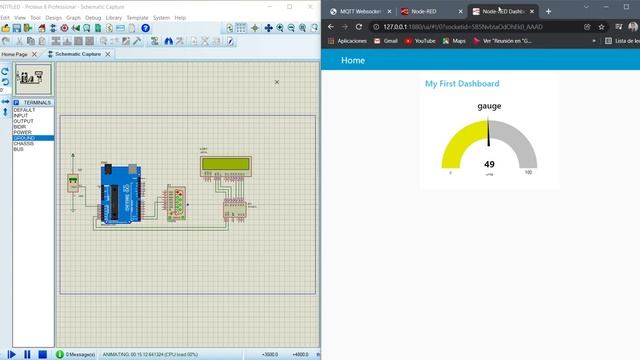Switch to MQTT Websocket browser tab
The height and width of the screenshot is (360, 640).
(360, 11)
